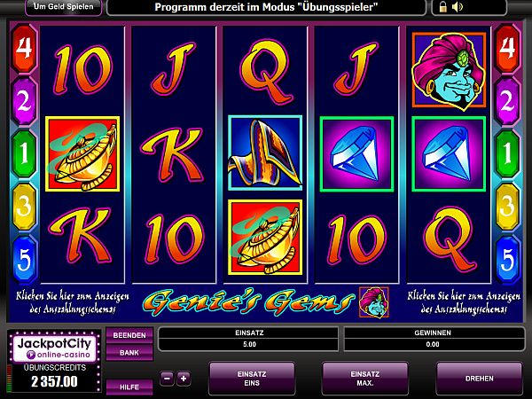Open paytable via left Auszahlungsschemas text
The height and width of the screenshot is (399, 532).
point(73,302)
